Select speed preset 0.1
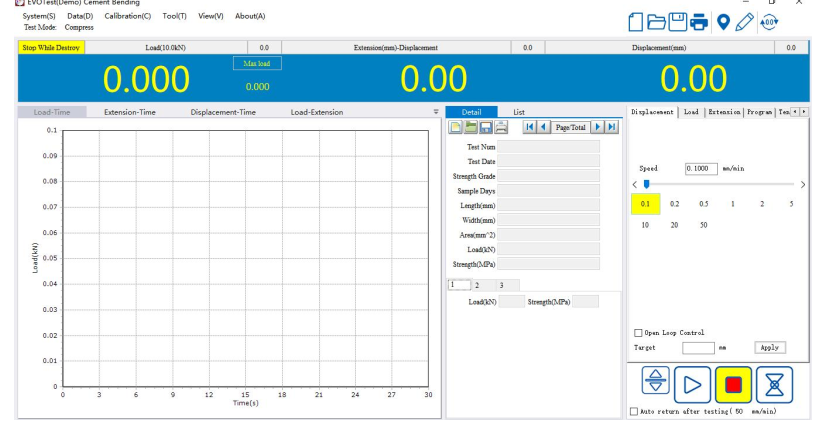The width and height of the screenshot is (832, 436). [645, 204]
